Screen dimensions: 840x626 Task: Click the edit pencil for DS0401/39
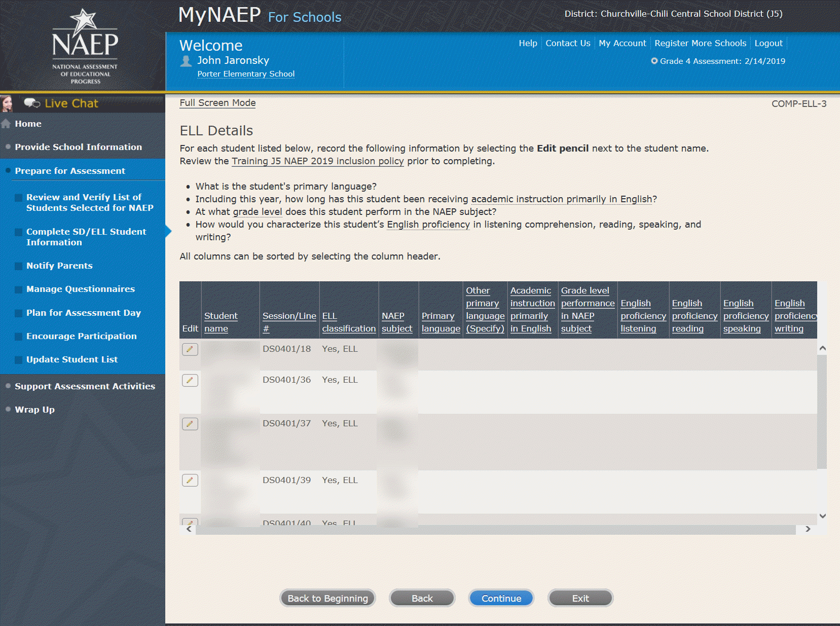coord(190,480)
